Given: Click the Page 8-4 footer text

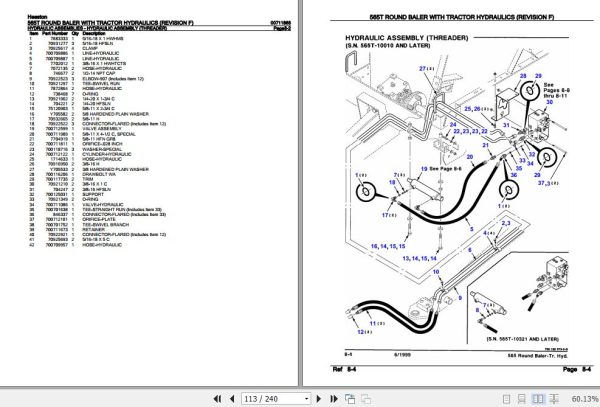Looking at the screenshot, I should click(577, 369).
